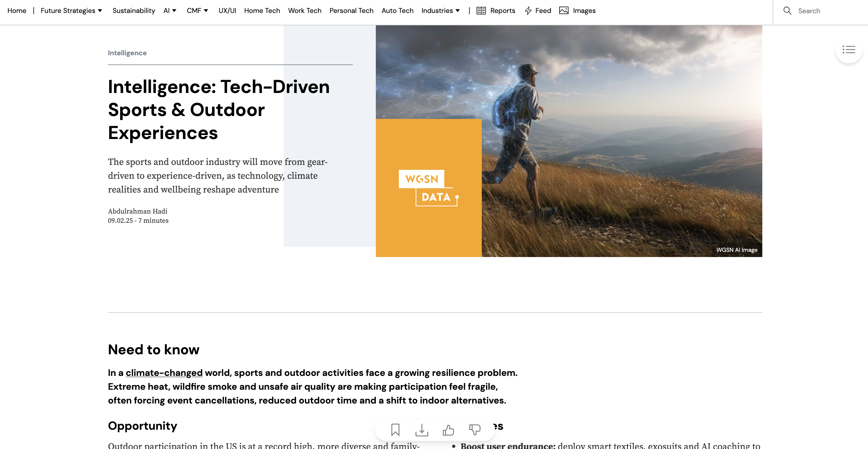Expand the Future Strategies dropdown
The width and height of the screenshot is (868, 449).
(71, 10)
